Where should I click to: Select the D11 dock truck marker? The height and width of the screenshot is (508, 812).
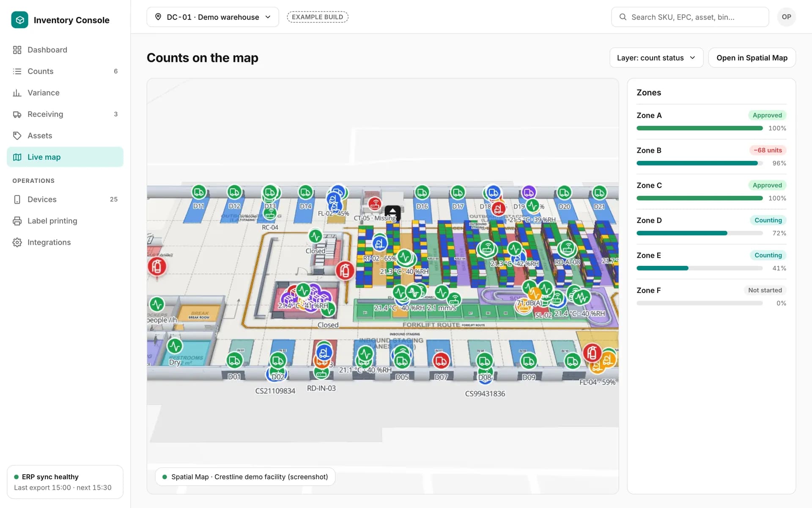[199, 192]
